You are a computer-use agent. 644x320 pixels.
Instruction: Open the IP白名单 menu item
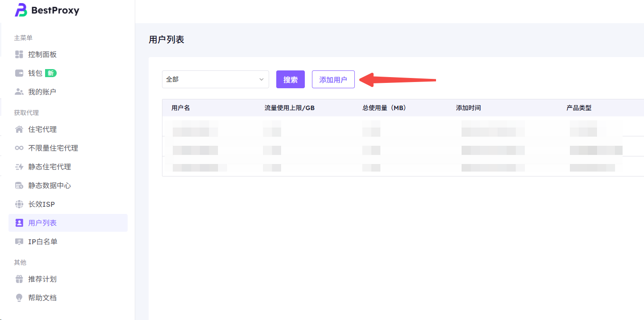(x=43, y=242)
